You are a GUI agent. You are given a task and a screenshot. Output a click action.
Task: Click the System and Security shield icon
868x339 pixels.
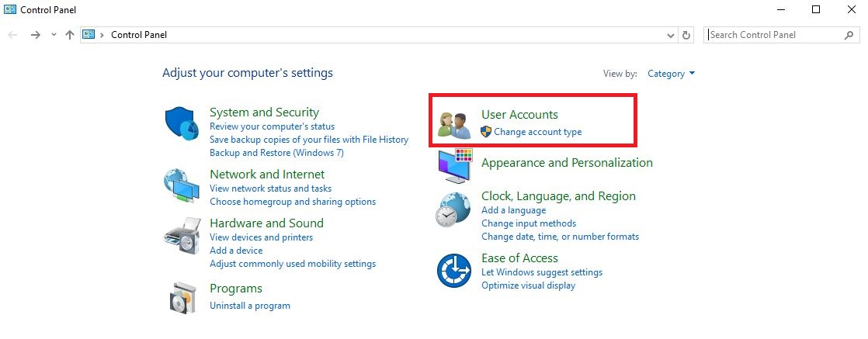(x=183, y=124)
